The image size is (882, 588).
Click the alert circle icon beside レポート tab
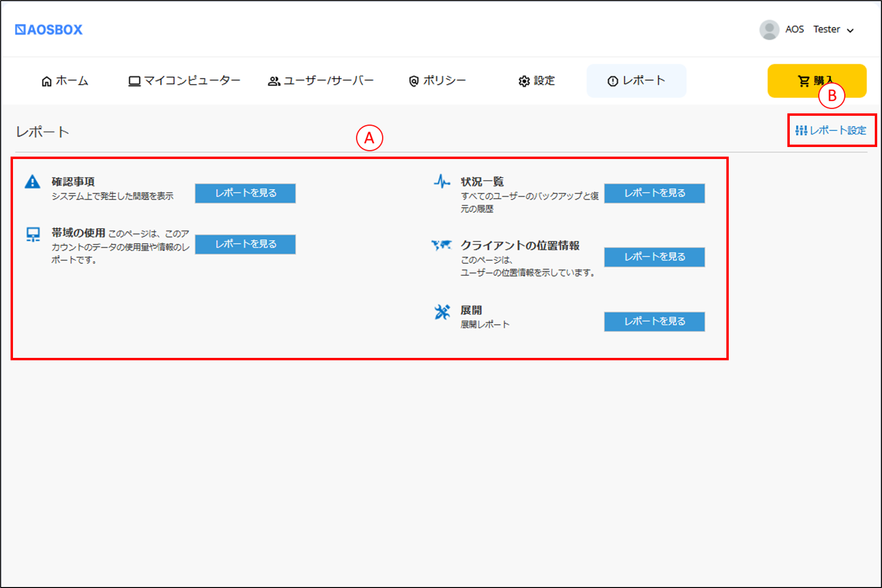pos(612,81)
